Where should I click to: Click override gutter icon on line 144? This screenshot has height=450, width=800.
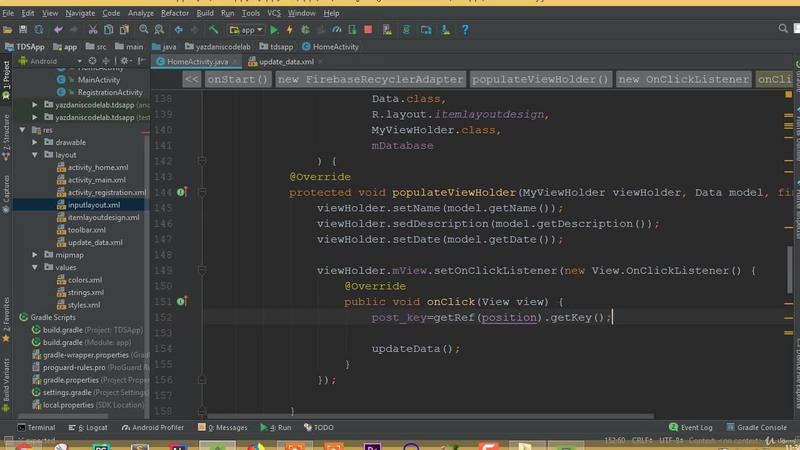[x=182, y=192]
